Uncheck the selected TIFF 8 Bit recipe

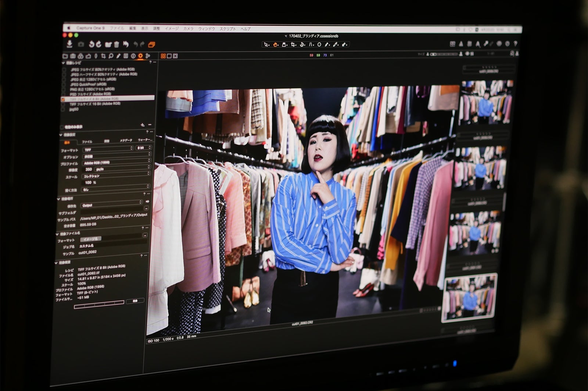click(63, 99)
